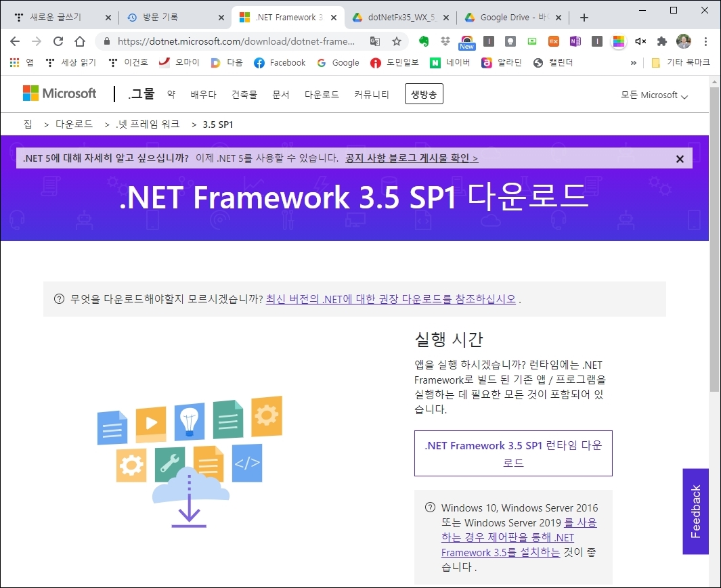This screenshot has height=588, width=721.
Task: Click the address bar URL field
Action: (x=236, y=41)
